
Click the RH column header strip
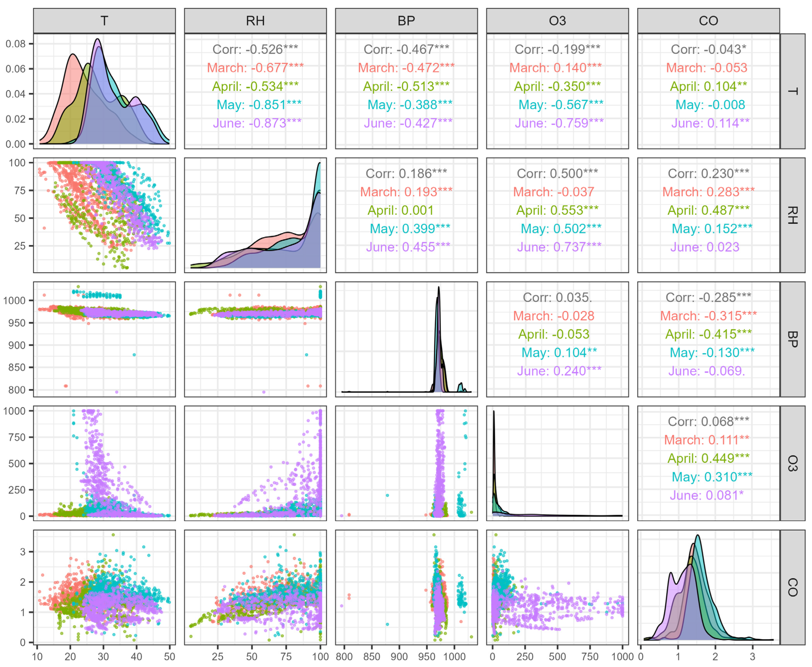[x=255, y=21]
